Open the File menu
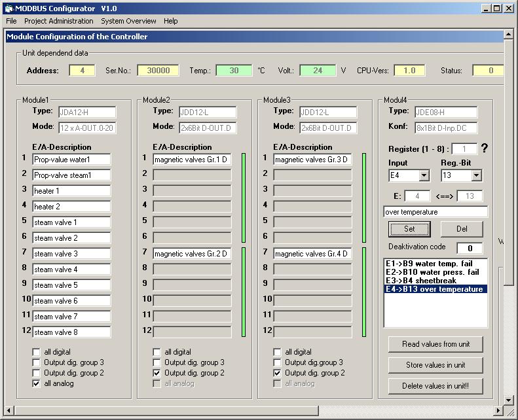The image size is (518, 420). (11, 21)
